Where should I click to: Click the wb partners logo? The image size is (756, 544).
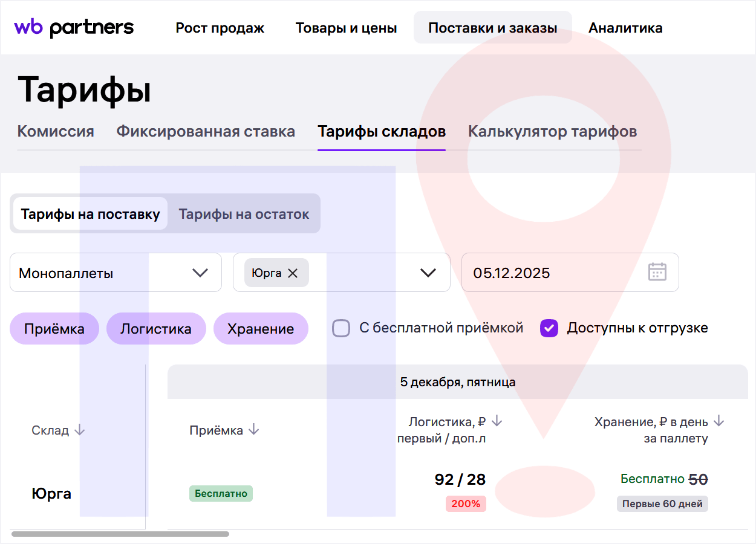tap(74, 27)
